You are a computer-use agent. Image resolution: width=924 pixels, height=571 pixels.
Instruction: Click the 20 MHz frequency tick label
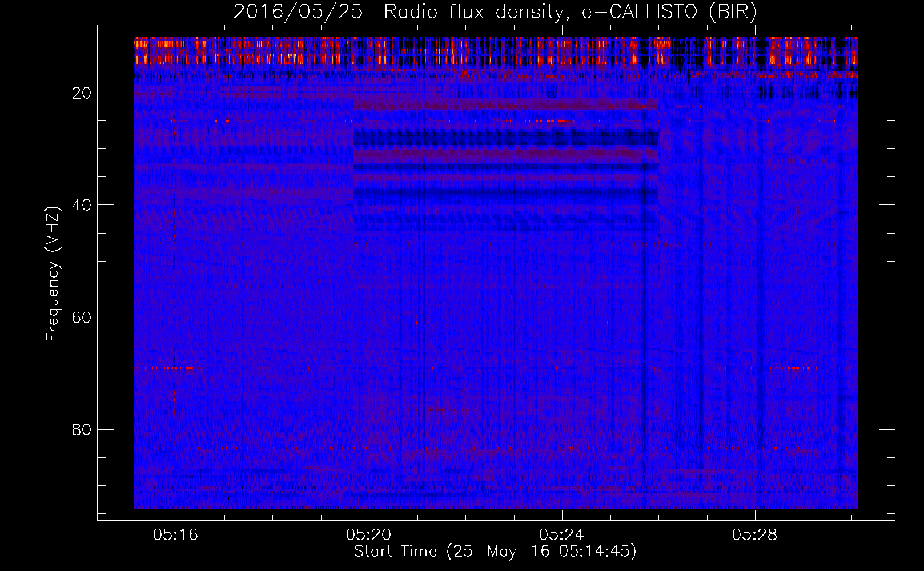82,93
